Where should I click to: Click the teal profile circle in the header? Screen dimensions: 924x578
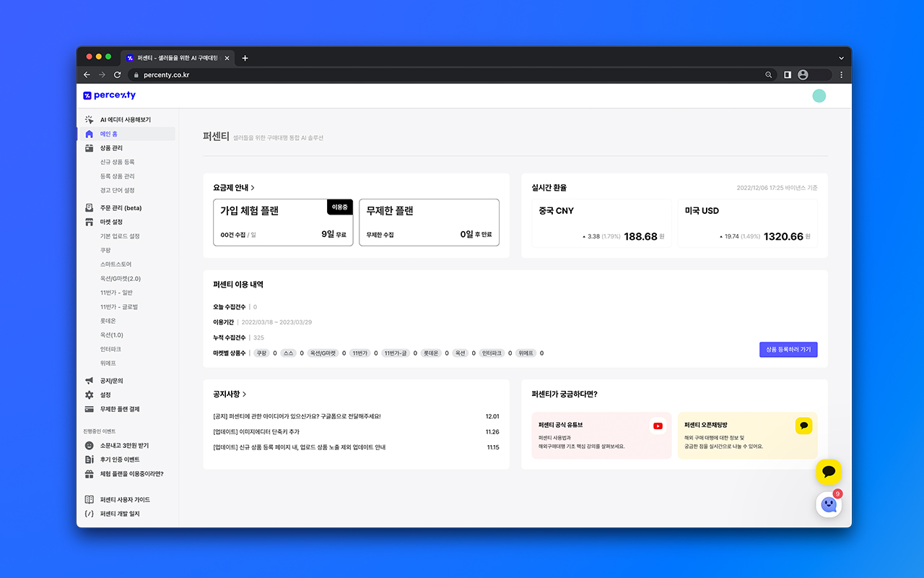[819, 95]
